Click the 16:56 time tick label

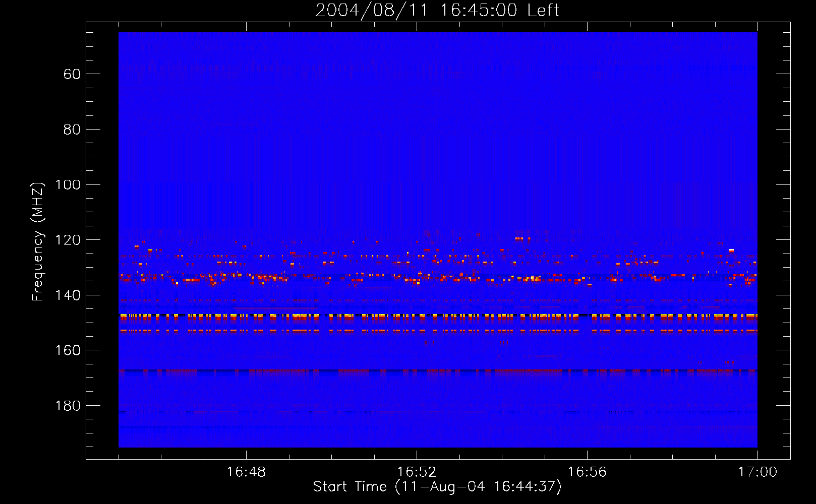pos(587,472)
